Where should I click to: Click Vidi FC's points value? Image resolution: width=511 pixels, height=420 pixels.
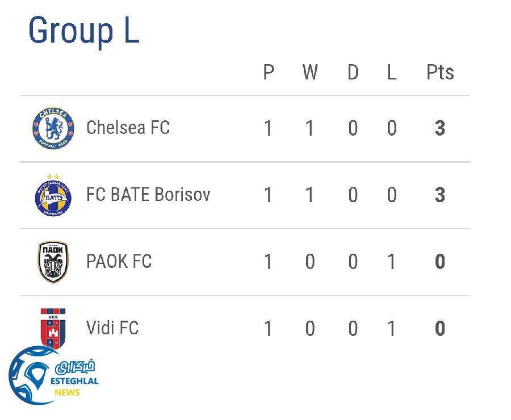point(439,329)
